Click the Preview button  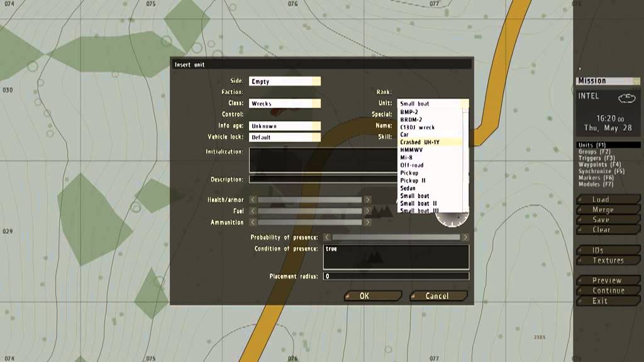point(608,280)
